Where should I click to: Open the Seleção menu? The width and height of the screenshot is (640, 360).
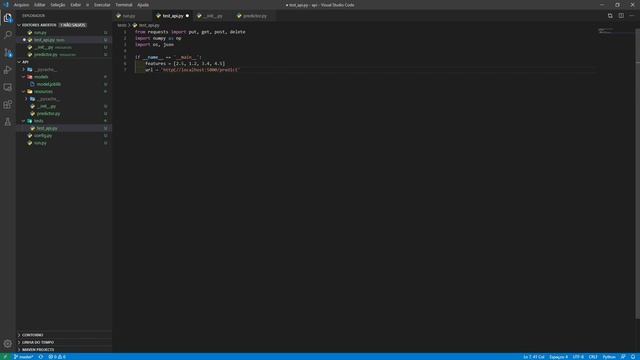pos(58,5)
